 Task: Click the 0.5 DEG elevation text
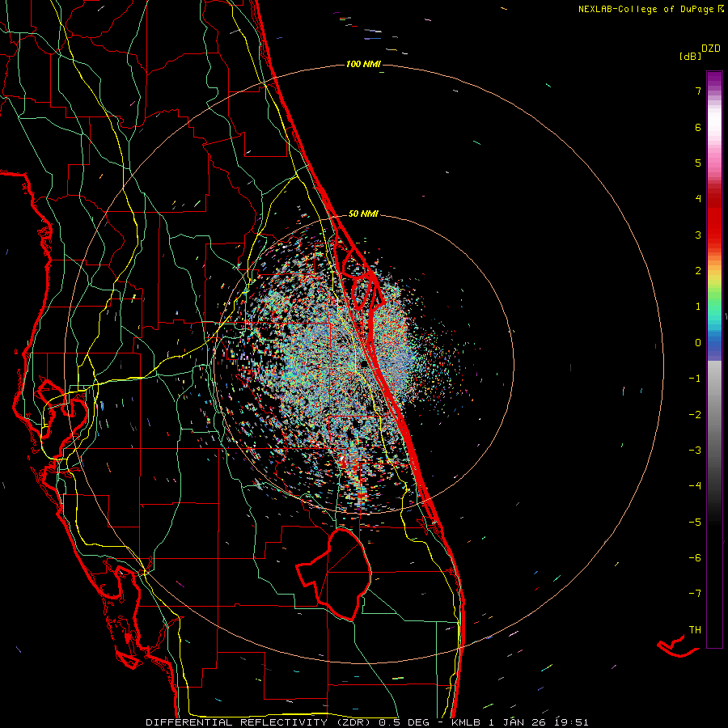point(406,722)
